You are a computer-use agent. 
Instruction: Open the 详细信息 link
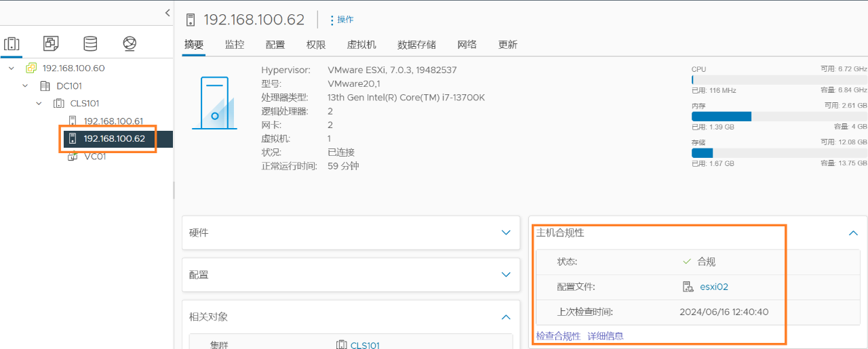605,335
